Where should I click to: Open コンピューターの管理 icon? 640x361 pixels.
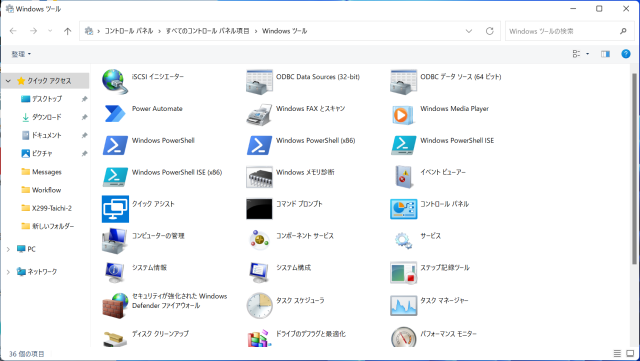[x=115, y=241]
